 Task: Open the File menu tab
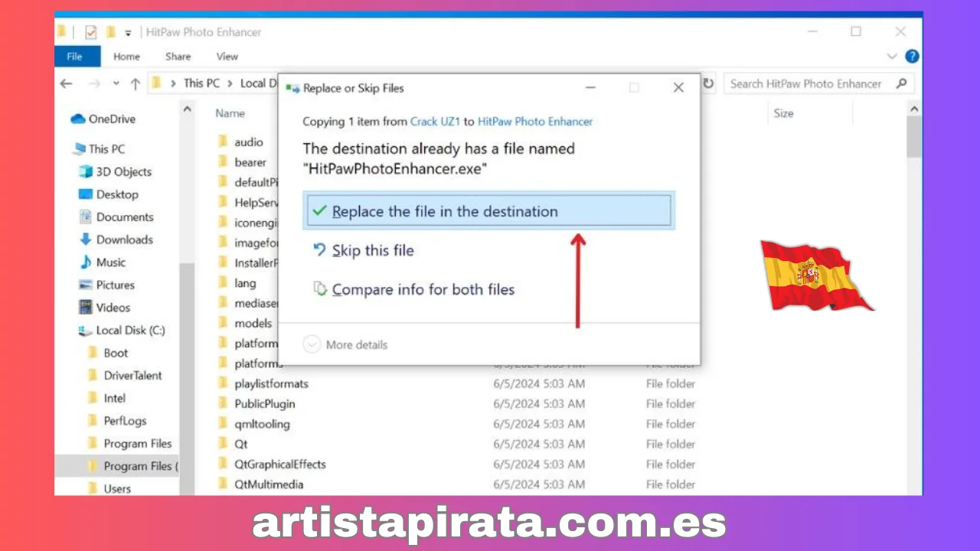pyautogui.click(x=75, y=57)
